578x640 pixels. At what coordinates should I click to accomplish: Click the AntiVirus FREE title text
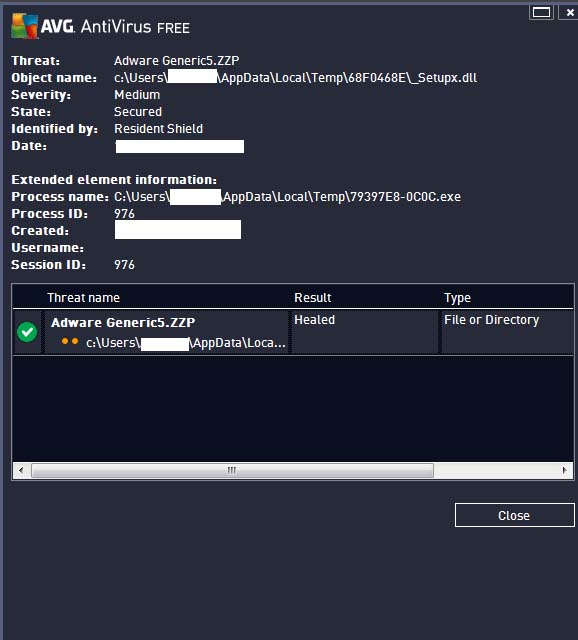point(135,27)
